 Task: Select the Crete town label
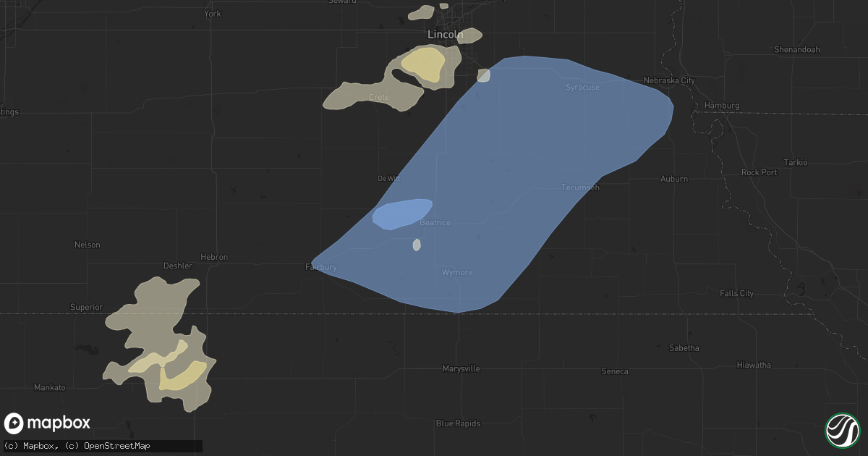pos(378,98)
